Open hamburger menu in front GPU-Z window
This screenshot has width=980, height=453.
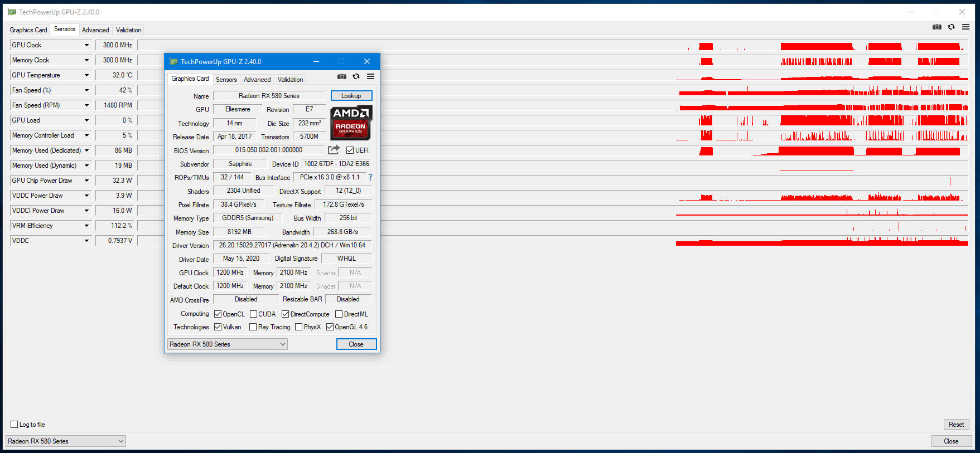click(x=370, y=76)
